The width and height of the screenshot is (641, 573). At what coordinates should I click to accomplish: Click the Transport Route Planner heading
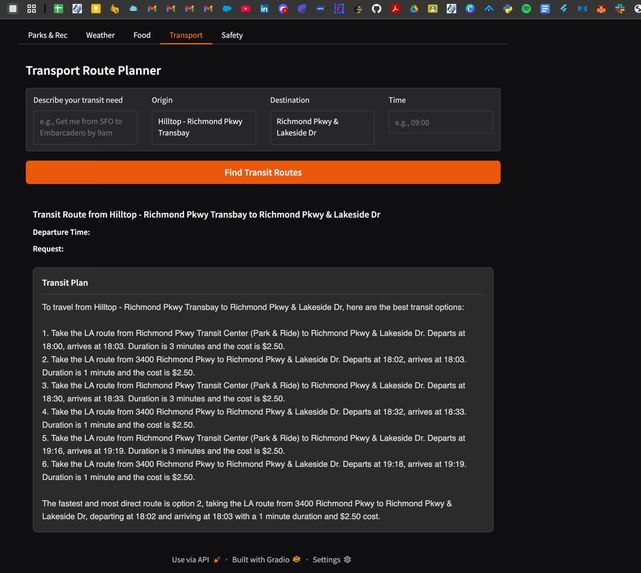coord(93,70)
